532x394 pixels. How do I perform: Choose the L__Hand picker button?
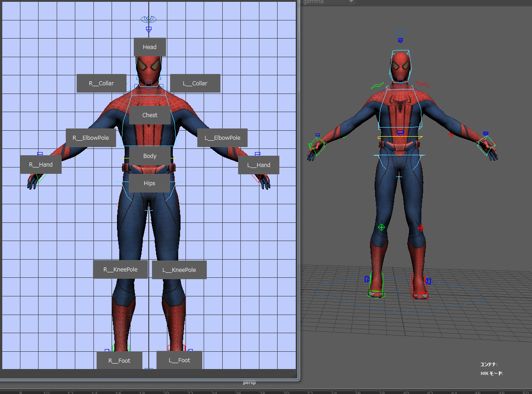coord(259,165)
